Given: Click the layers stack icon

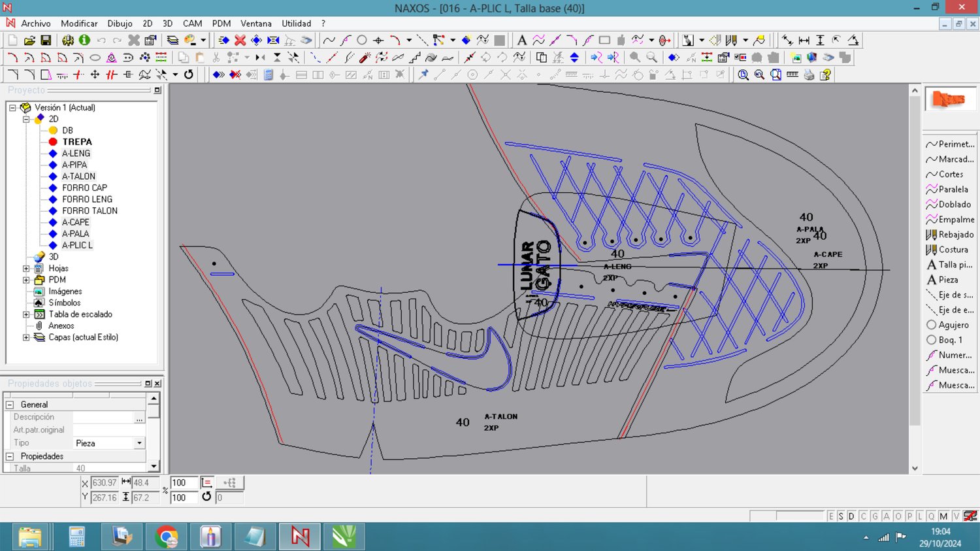Looking at the screenshot, I should [172, 41].
